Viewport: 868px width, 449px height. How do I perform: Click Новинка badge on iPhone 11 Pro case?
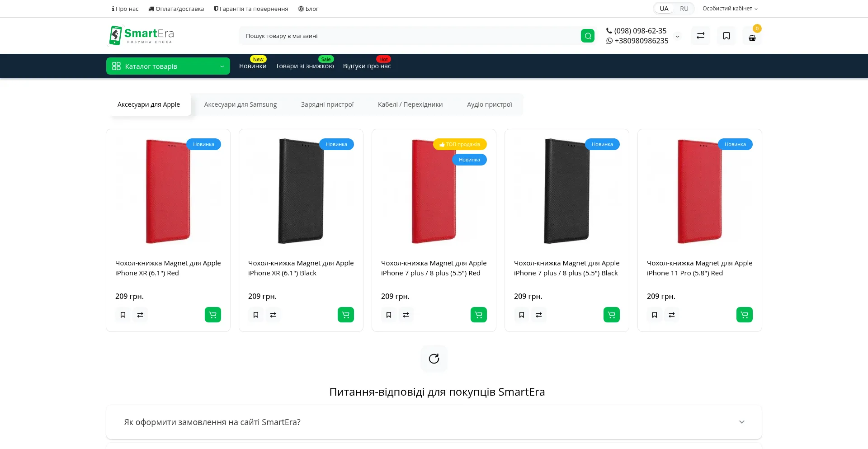735,144
